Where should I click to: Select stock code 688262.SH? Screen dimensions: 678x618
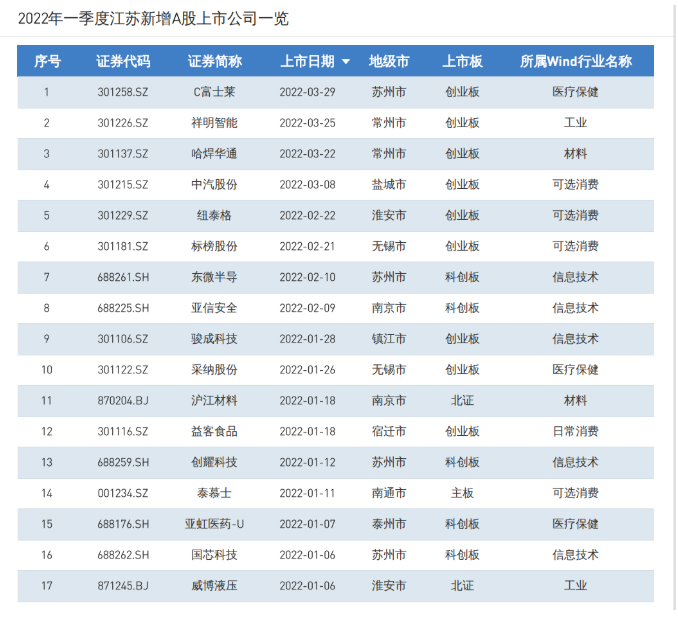pos(123,555)
